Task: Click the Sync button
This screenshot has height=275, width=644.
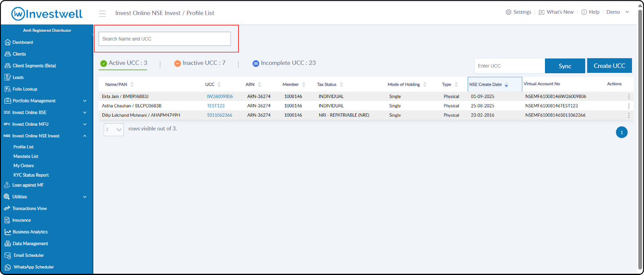Action: click(x=565, y=66)
